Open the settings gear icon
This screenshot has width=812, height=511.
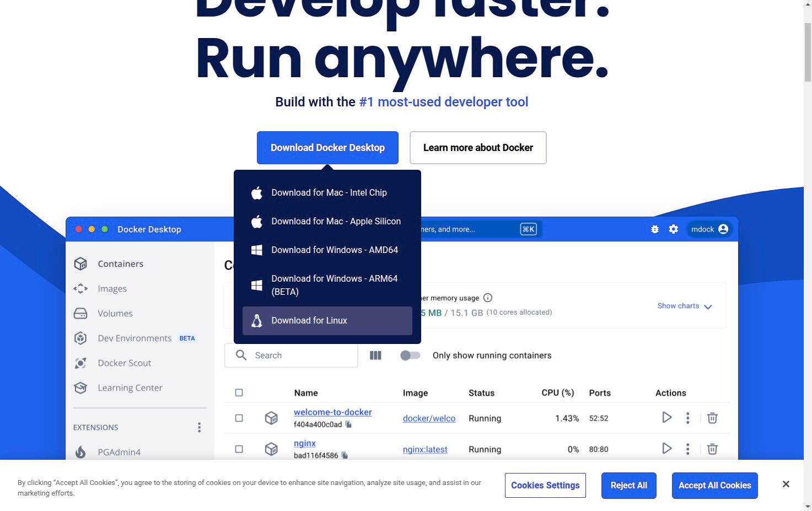pyautogui.click(x=674, y=229)
